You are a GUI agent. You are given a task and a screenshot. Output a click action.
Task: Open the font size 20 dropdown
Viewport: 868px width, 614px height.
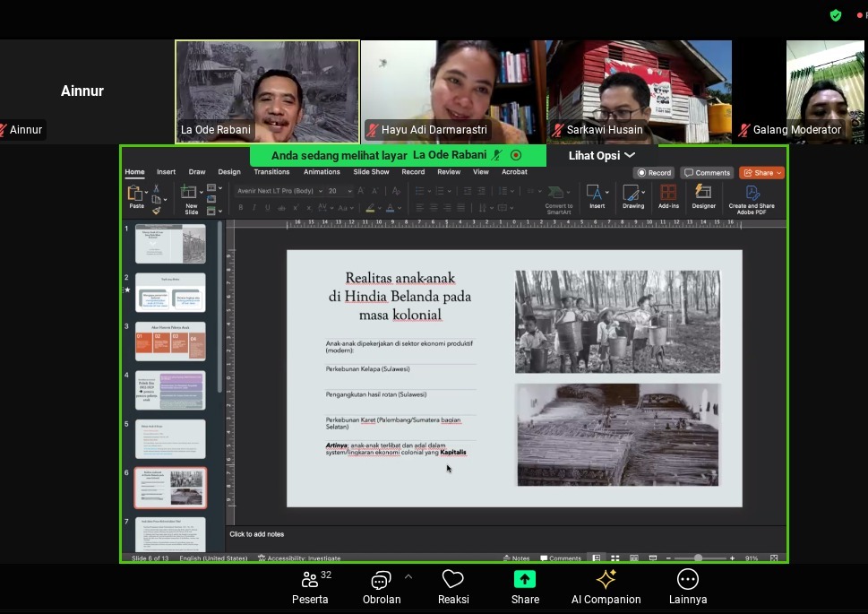pyautogui.click(x=350, y=191)
